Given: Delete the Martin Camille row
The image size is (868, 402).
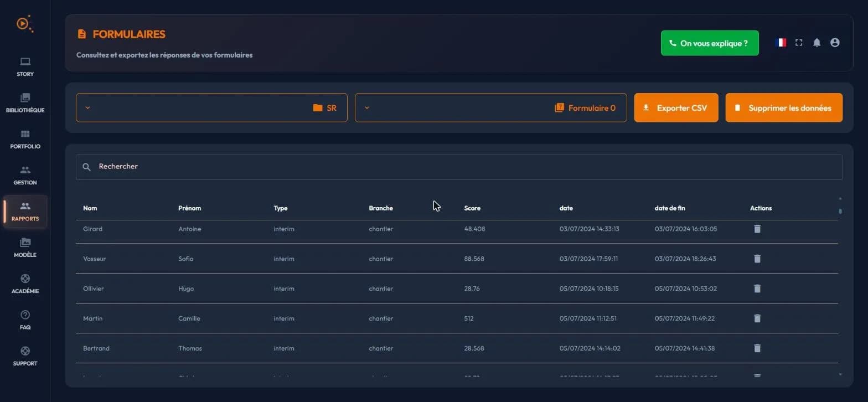Looking at the screenshot, I should pos(757,318).
